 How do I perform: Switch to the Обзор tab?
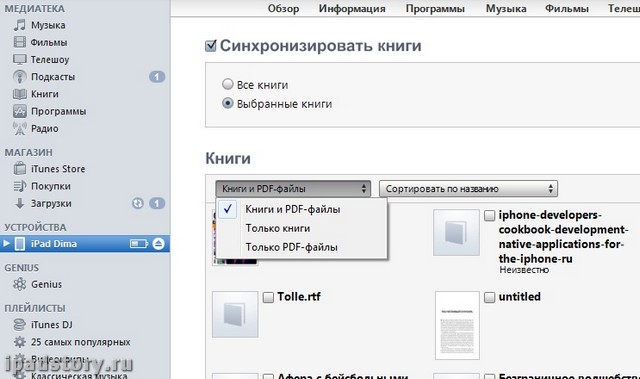click(x=283, y=9)
